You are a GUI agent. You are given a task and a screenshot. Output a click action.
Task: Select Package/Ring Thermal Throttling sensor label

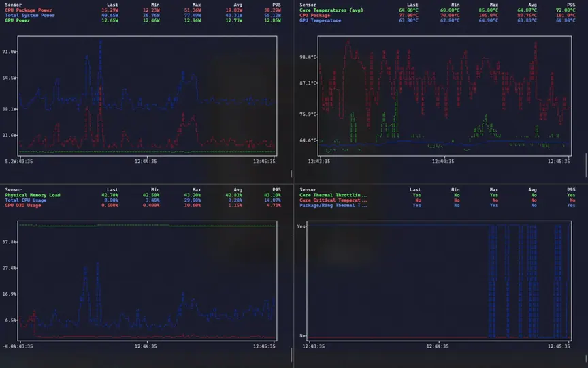333,205
